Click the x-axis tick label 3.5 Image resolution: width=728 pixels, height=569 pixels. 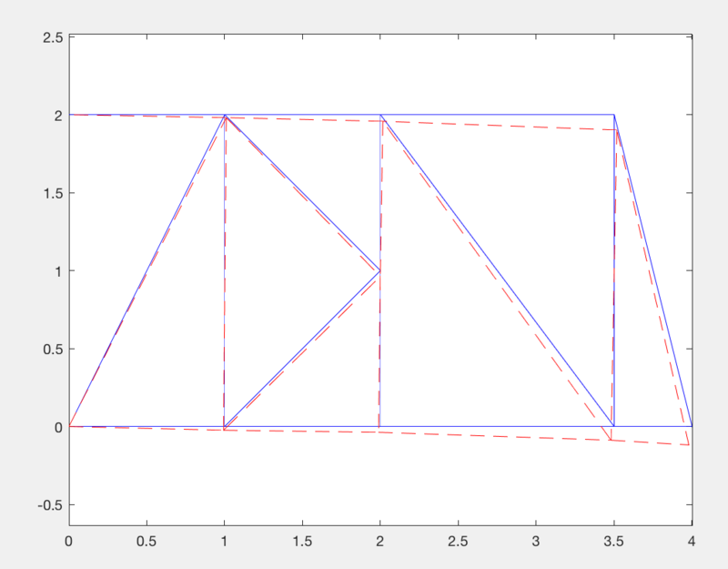tap(613, 541)
